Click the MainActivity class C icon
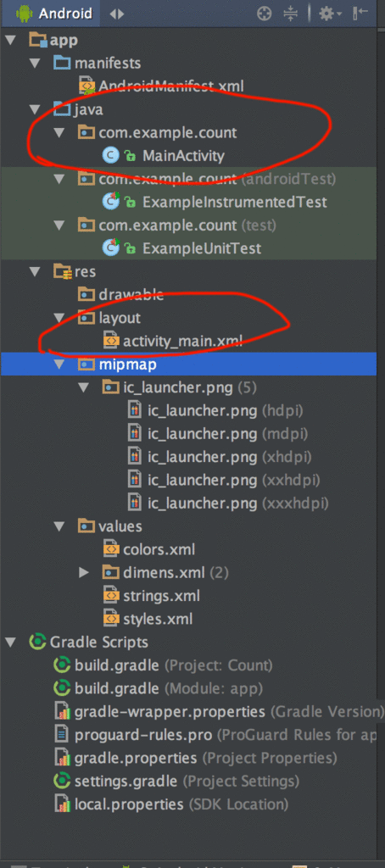Screen dimensions: 385x868 coord(111,156)
